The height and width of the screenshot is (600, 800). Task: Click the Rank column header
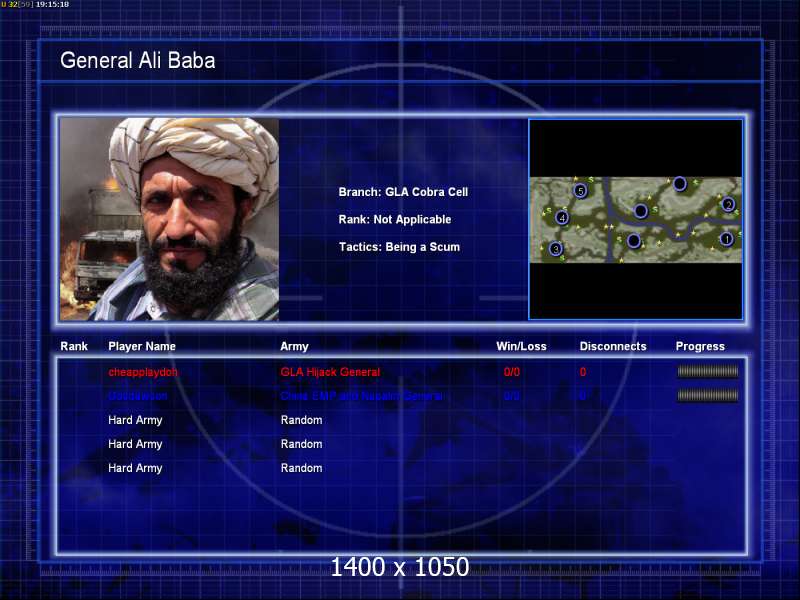[x=74, y=346]
